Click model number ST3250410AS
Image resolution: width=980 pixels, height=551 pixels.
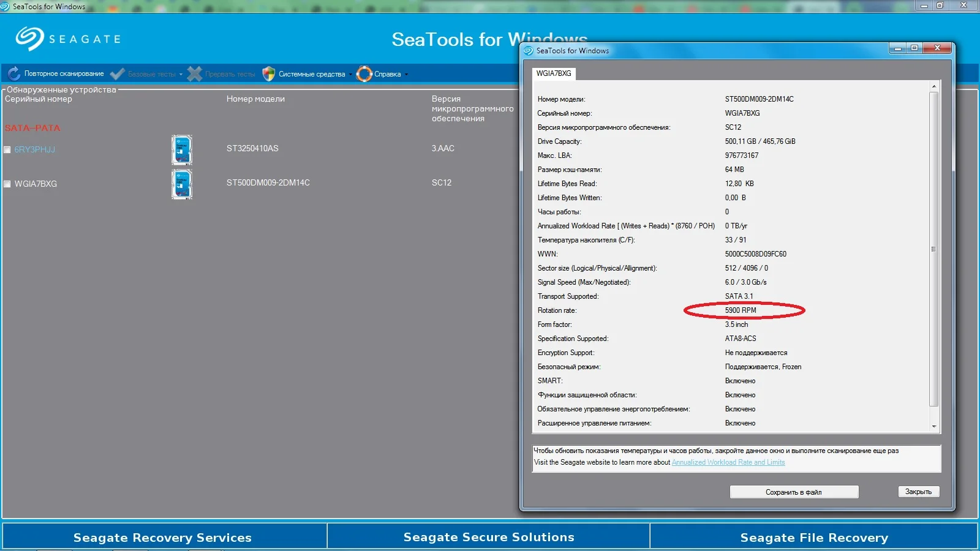pos(252,149)
